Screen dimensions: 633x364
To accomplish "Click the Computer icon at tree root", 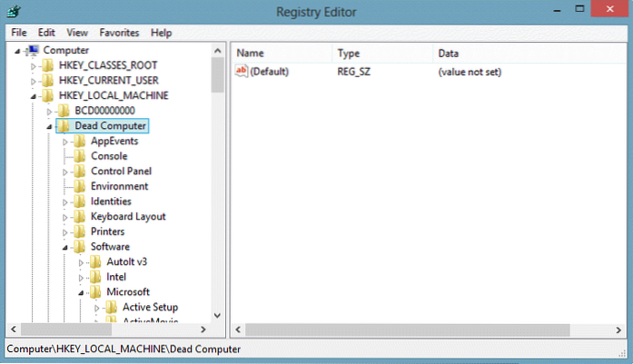I will pos(33,50).
